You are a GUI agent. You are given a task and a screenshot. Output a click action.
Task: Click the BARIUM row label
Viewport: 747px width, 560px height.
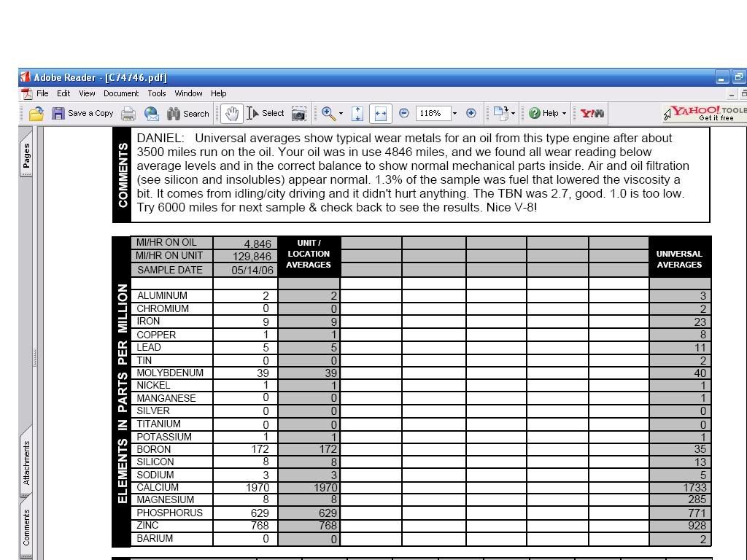(155, 539)
